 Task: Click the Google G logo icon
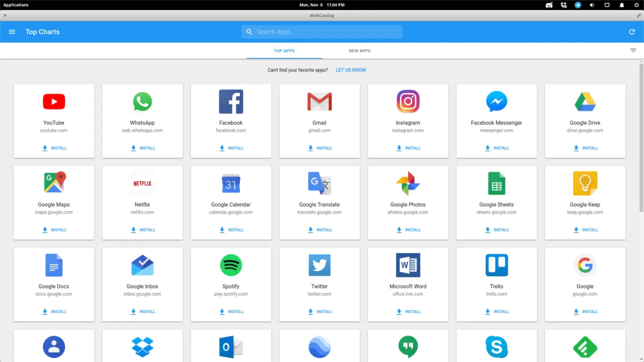(x=585, y=265)
